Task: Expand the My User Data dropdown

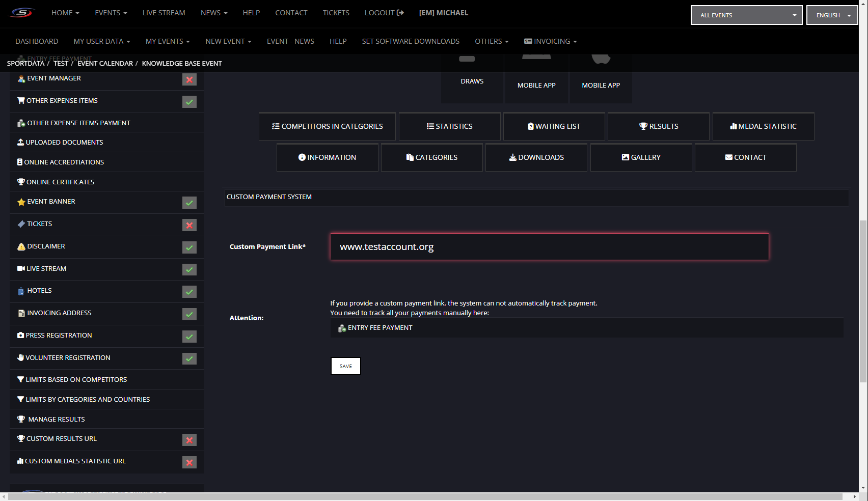Action: (x=102, y=41)
